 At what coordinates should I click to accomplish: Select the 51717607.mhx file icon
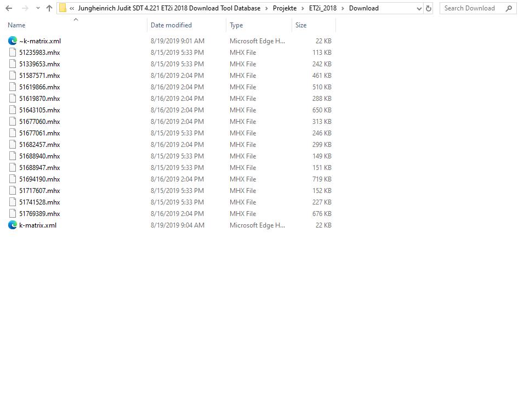click(13, 191)
